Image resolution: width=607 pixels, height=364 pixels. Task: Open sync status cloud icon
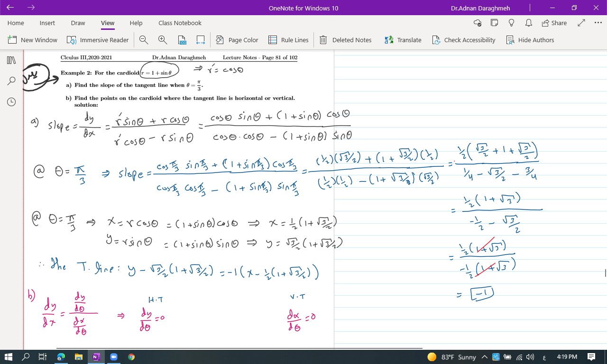[x=478, y=23]
